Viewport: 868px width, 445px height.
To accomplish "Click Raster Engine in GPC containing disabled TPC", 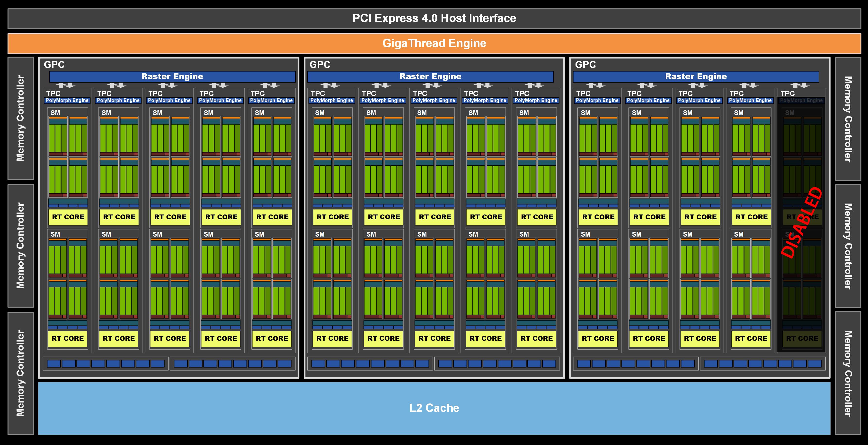I will [696, 77].
